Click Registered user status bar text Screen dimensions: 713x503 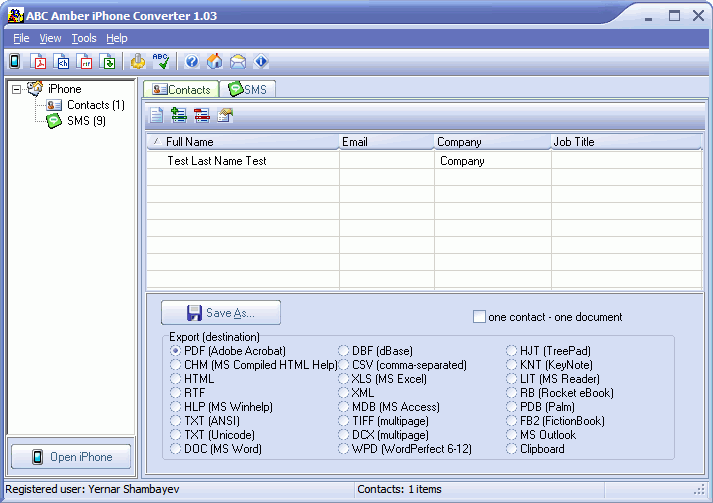tap(92, 489)
